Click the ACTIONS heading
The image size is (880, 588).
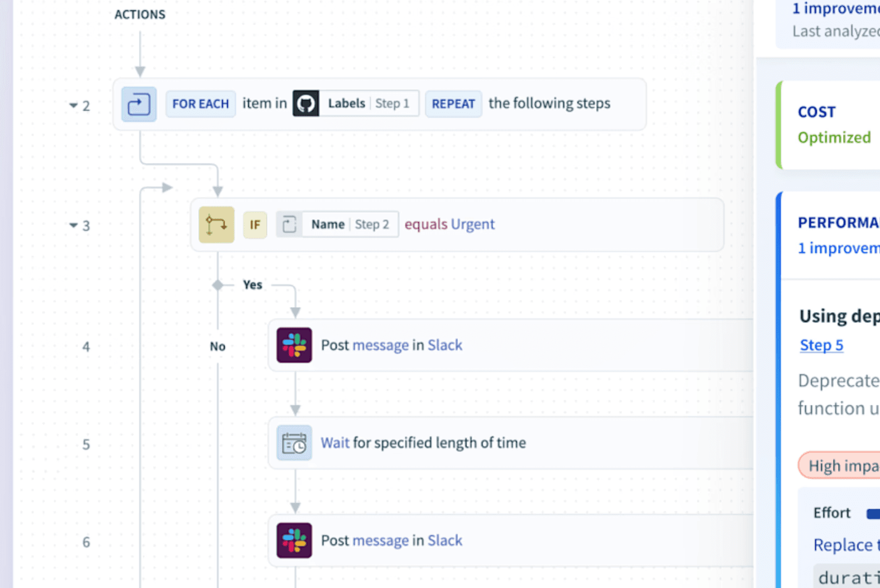(140, 15)
